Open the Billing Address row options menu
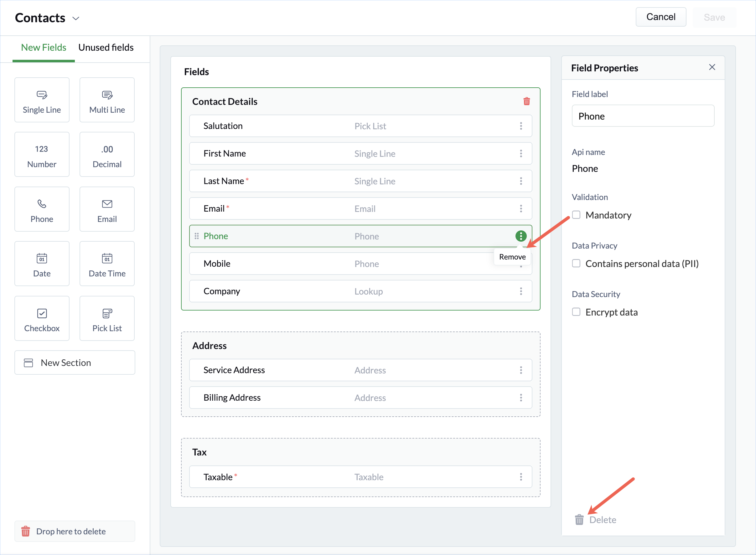Screen dimensions: 756x555 (x=521, y=398)
